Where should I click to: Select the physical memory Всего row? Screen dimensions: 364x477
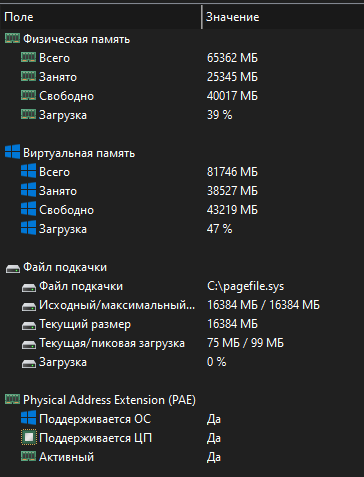pyautogui.click(x=182, y=58)
